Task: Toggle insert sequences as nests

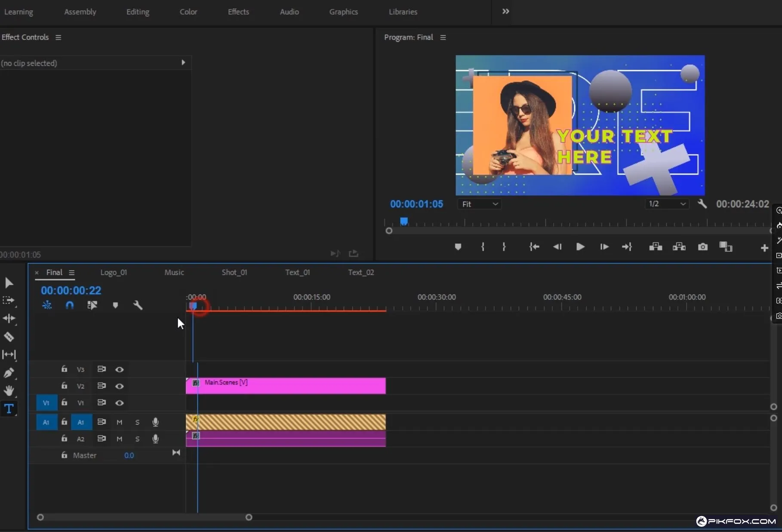Action: tap(47, 305)
